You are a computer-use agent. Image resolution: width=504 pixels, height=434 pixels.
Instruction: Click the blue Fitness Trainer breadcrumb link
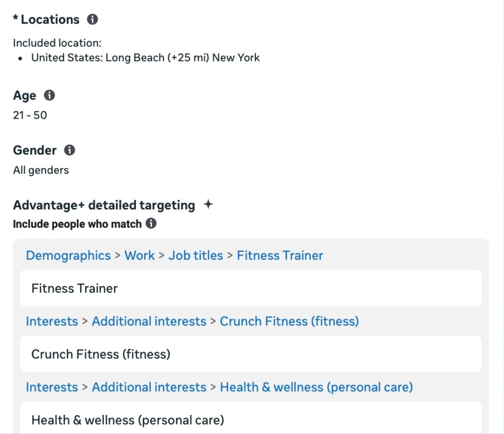(x=280, y=256)
